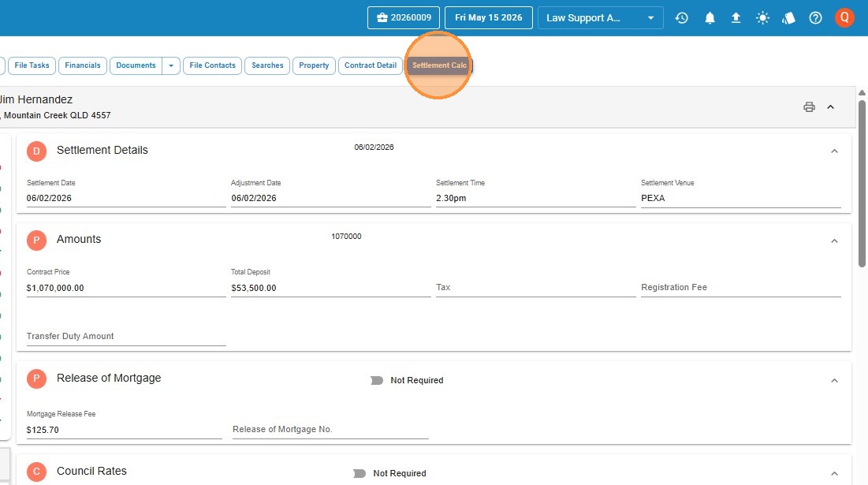Open the Searches tab
The height and width of the screenshot is (485, 868).
pos(267,65)
